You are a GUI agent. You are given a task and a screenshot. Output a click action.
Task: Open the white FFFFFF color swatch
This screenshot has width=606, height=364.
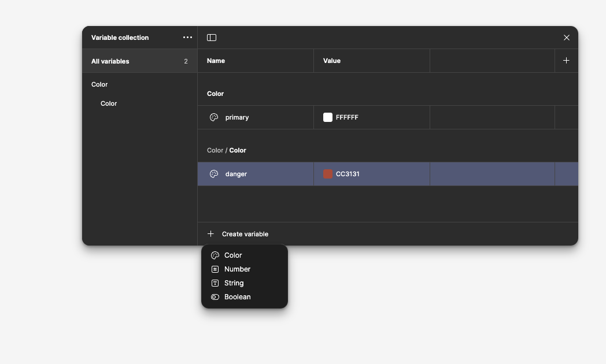[328, 117]
